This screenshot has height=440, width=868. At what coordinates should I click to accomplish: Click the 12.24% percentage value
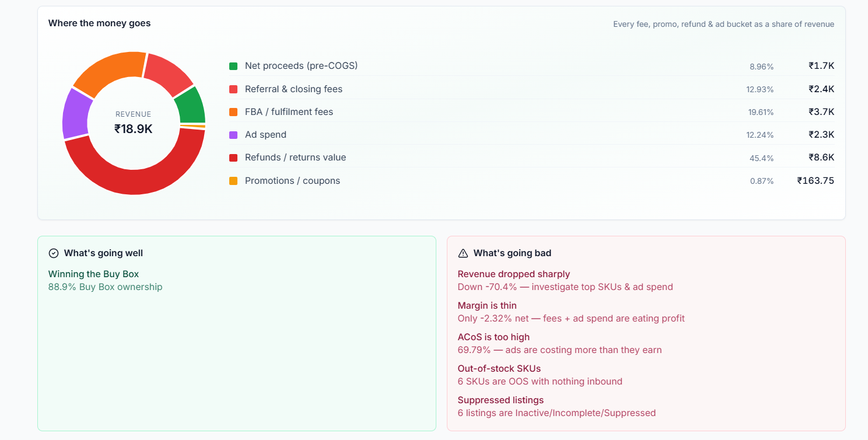(x=760, y=135)
